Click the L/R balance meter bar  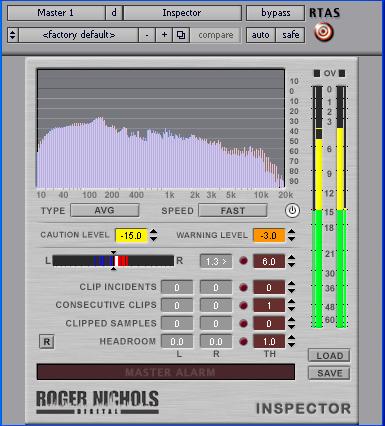pos(113,261)
